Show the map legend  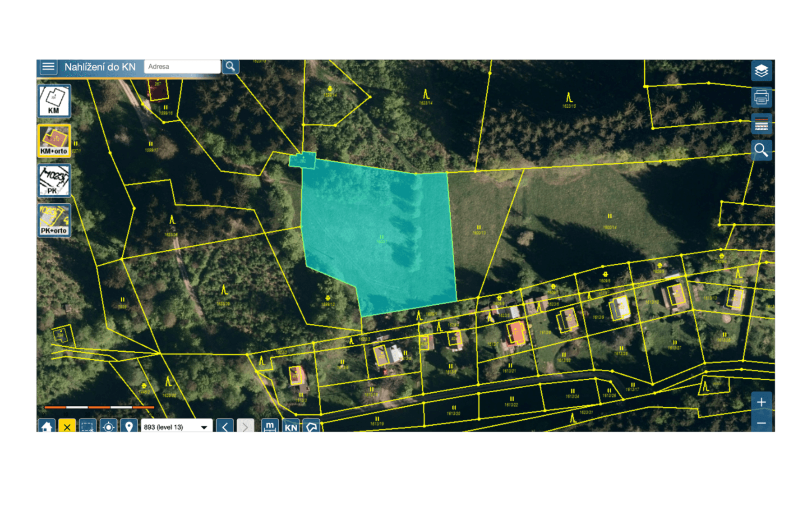(x=761, y=124)
